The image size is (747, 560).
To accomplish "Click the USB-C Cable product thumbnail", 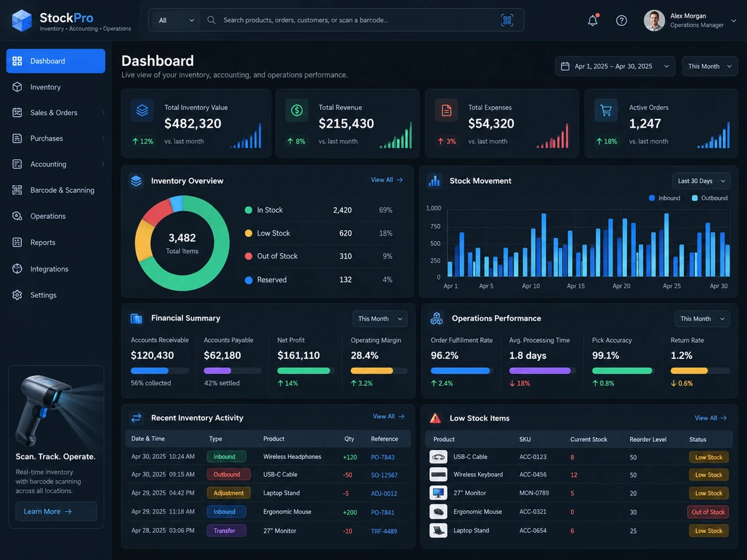I will tap(438, 457).
